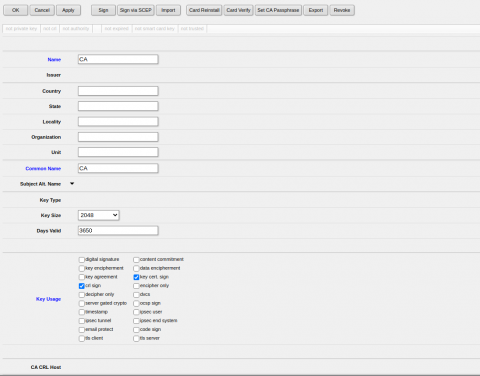
Task: Click the 'not expired' status flag
Action: click(117, 29)
